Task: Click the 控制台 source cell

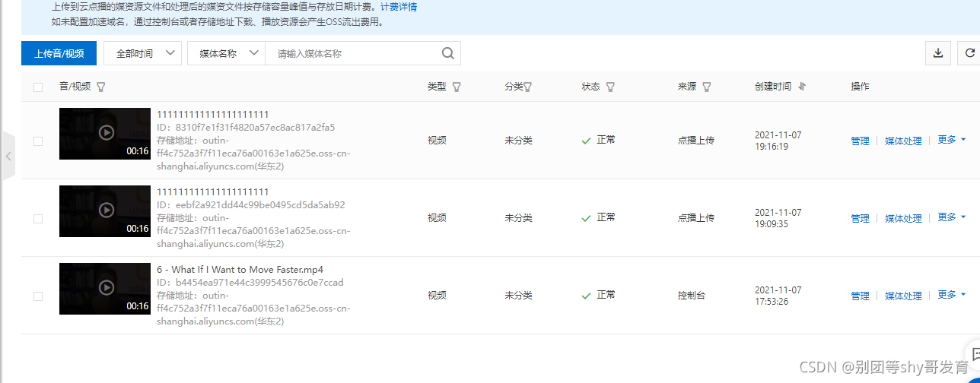Action: point(692,296)
